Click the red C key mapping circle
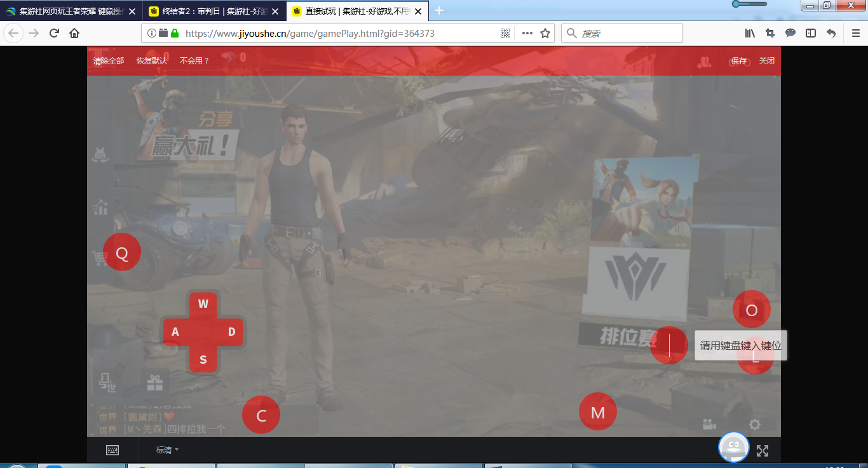This screenshot has height=468, width=868. pyautogui.click(x=261, y=415)
